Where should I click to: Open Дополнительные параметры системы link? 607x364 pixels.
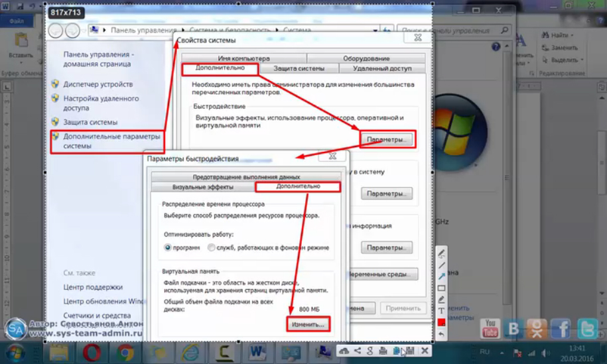point(111,141)
